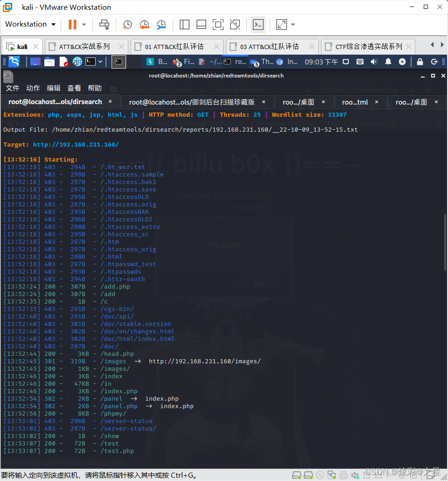
Task: Open the terminal emulator panel launcher
Action: pos(91,62)
